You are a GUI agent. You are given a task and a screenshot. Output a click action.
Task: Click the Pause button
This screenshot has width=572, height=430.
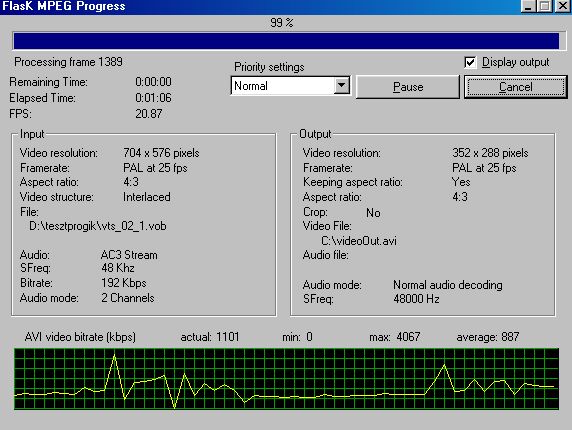click(407, 87)
